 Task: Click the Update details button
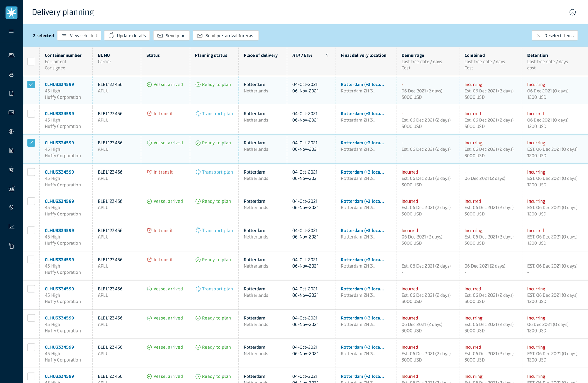pos(127,36)
